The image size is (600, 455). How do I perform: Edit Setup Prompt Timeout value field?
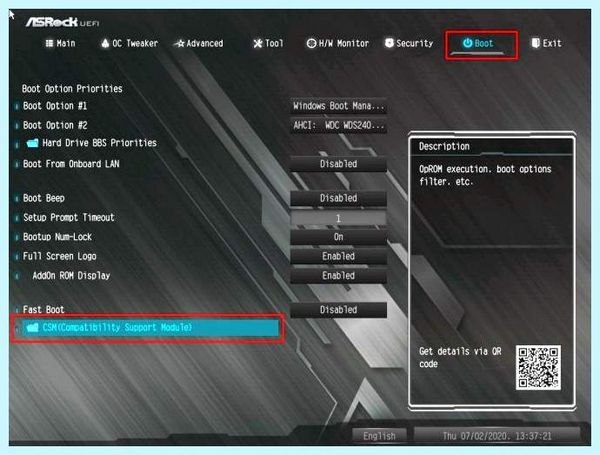[338, 218]
